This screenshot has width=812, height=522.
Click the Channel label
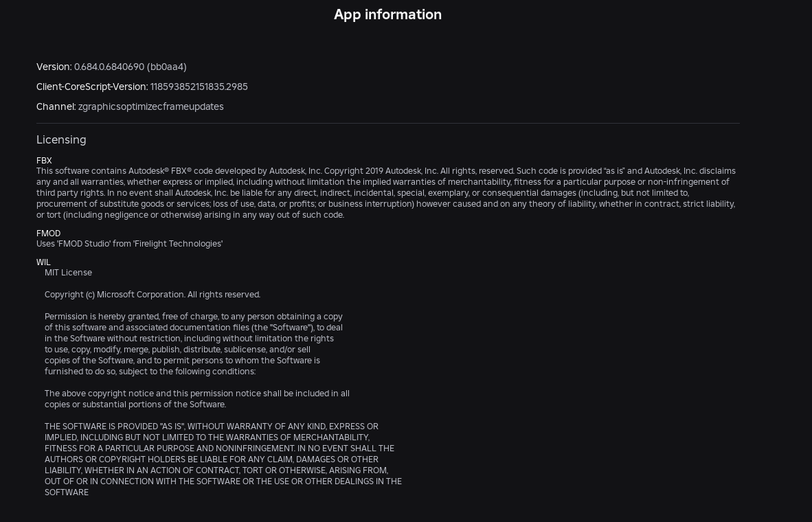click(56, 106)
